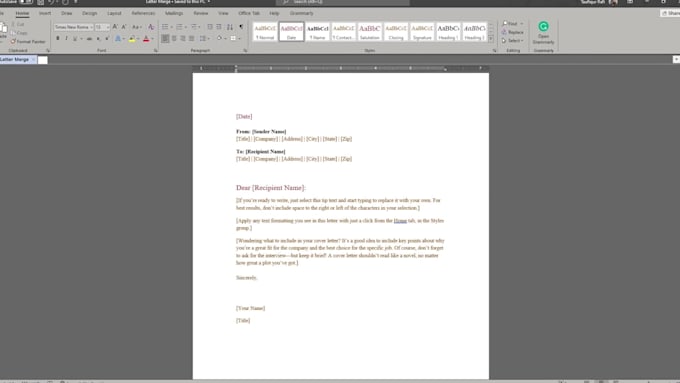The image size is (680, 383).
Task: Apply the Closing style
Action: [396, 32]
